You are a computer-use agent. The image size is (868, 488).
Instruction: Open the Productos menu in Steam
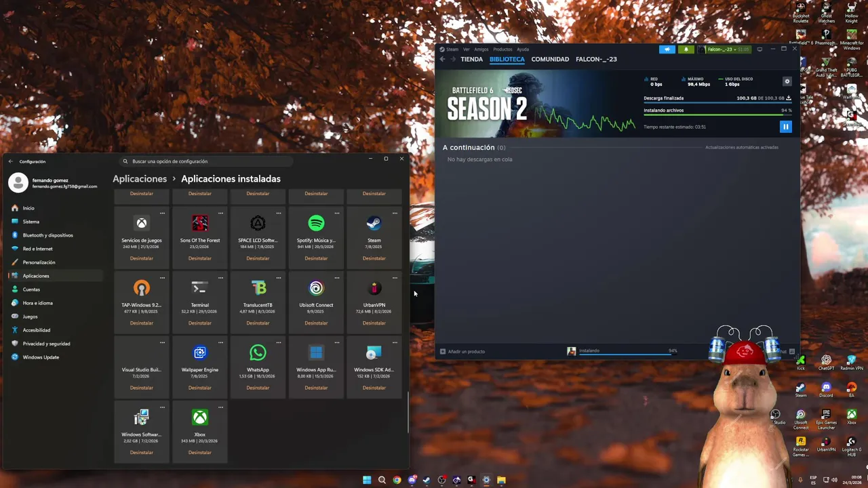[x=502, y=49]
